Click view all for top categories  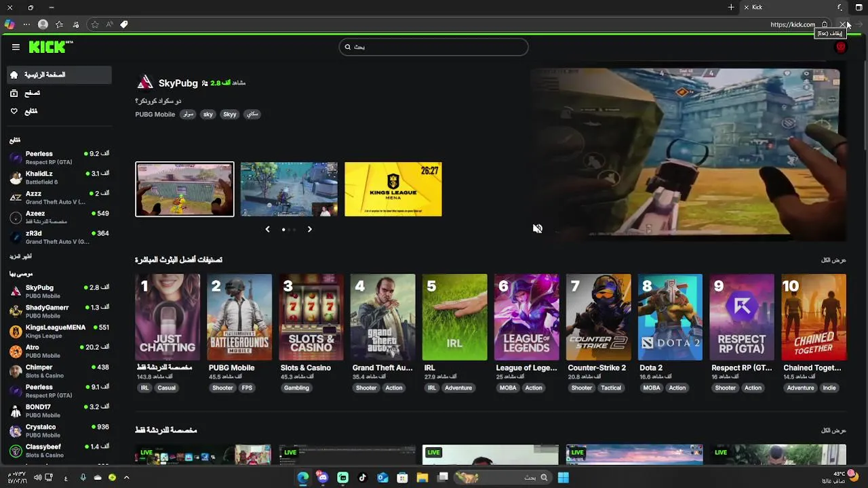(x=833, y=260)
